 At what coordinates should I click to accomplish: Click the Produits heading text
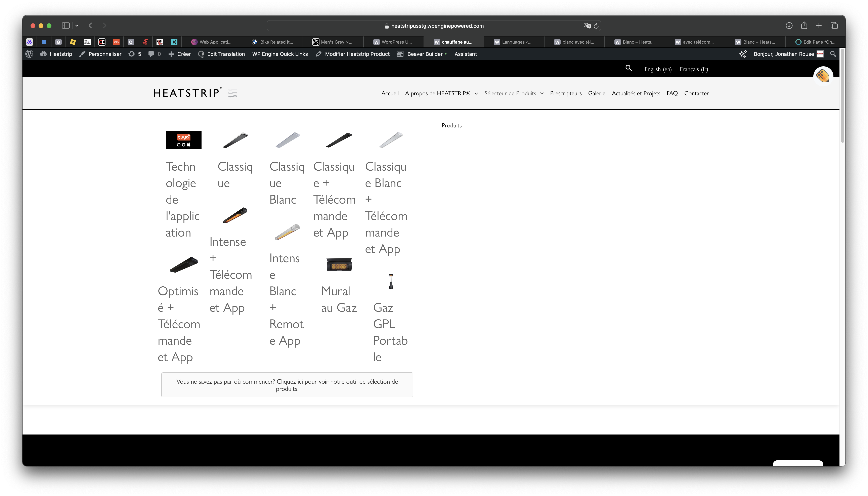click(x=451, y=125)
